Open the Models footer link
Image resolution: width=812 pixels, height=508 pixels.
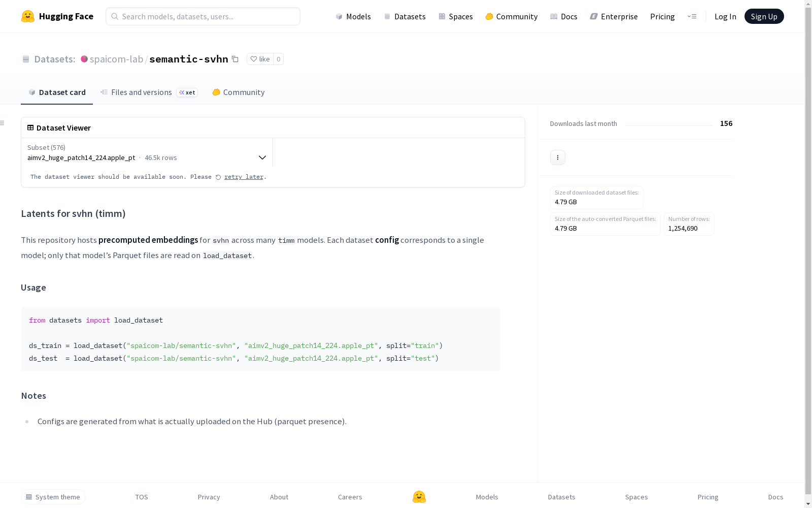(x=487, y=497)
